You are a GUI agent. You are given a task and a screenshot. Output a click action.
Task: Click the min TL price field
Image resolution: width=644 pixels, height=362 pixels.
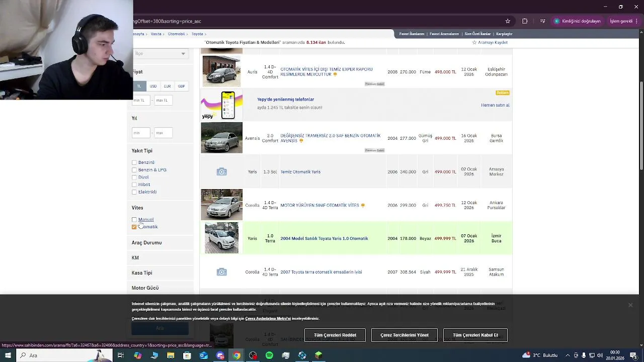(x=141, y=100)
